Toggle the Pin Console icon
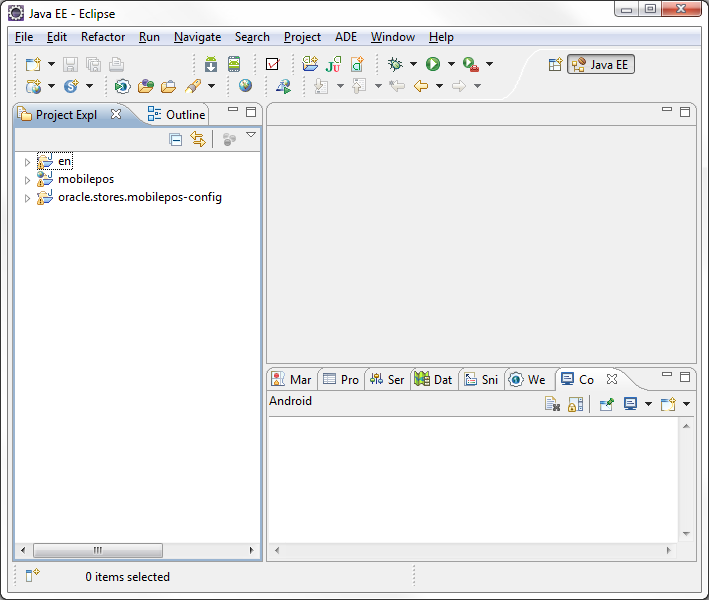The image size is (709, 600). [x=606, y=404]
